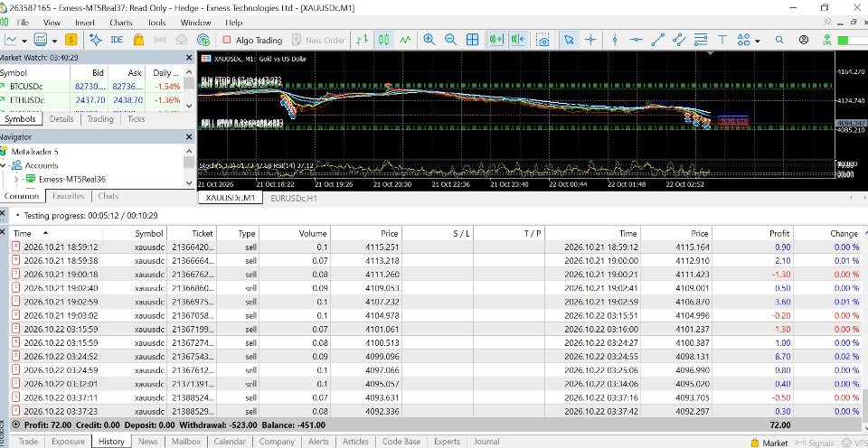Open the Exposure tab in Toolbox
Image resolution: width=868 pixels, height=448 pixels.
[68, 442]
